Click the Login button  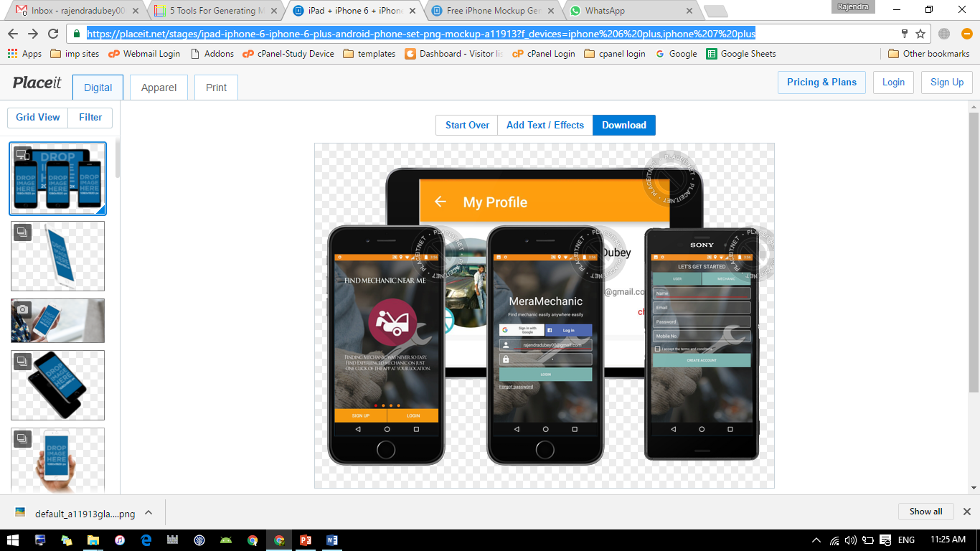click(x=893, y=82)
